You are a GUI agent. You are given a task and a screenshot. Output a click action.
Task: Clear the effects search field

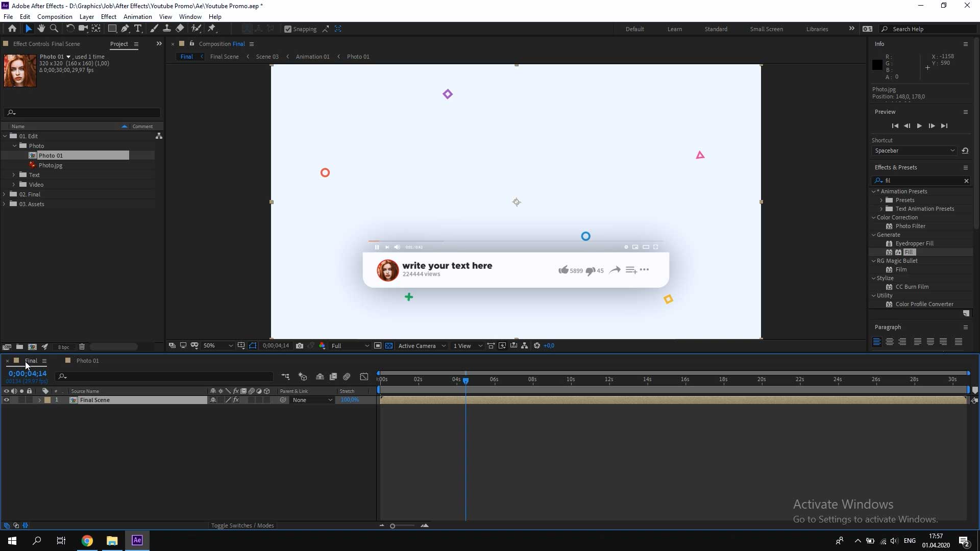(966, 181)
